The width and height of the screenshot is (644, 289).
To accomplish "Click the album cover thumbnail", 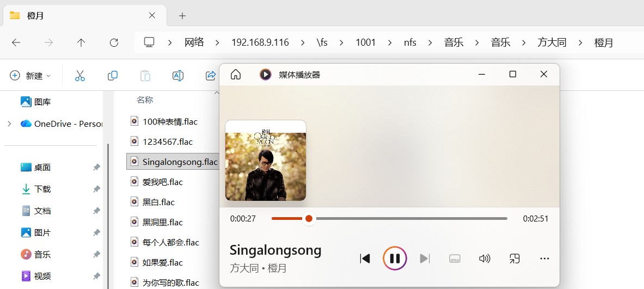I will (266, 161).
